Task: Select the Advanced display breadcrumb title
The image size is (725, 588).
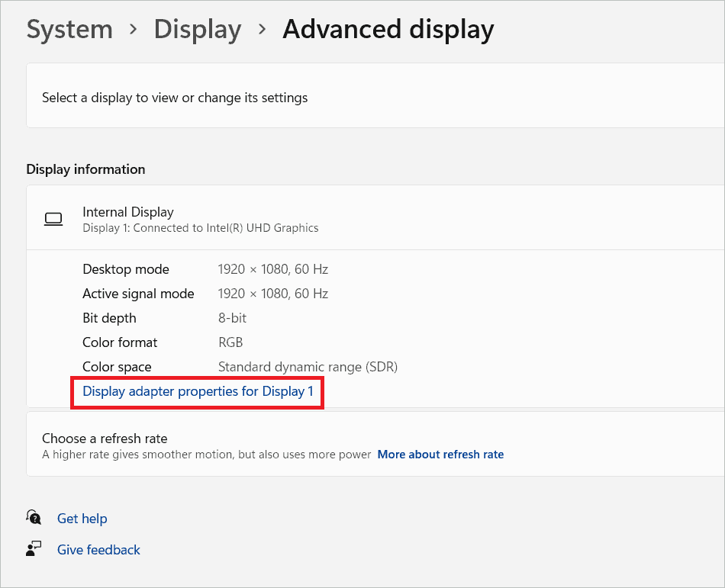Action: (388, 29)
